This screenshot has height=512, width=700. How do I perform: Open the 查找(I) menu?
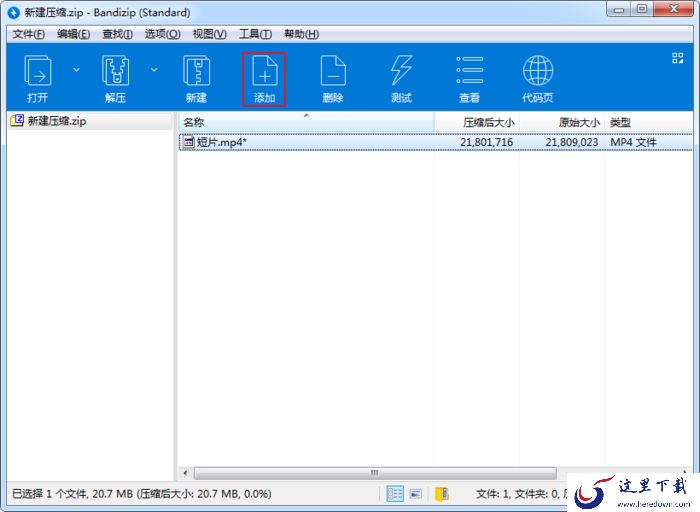117,34
